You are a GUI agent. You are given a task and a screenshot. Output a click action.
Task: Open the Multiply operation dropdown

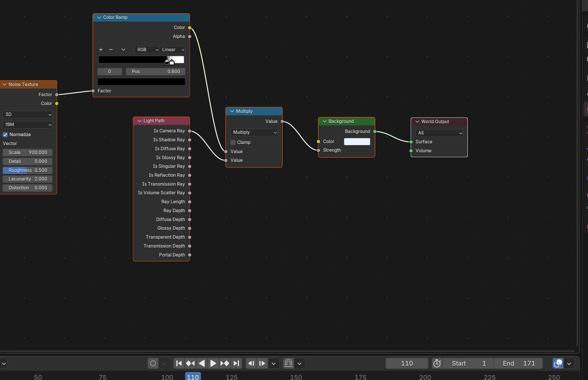coord(254,132)
